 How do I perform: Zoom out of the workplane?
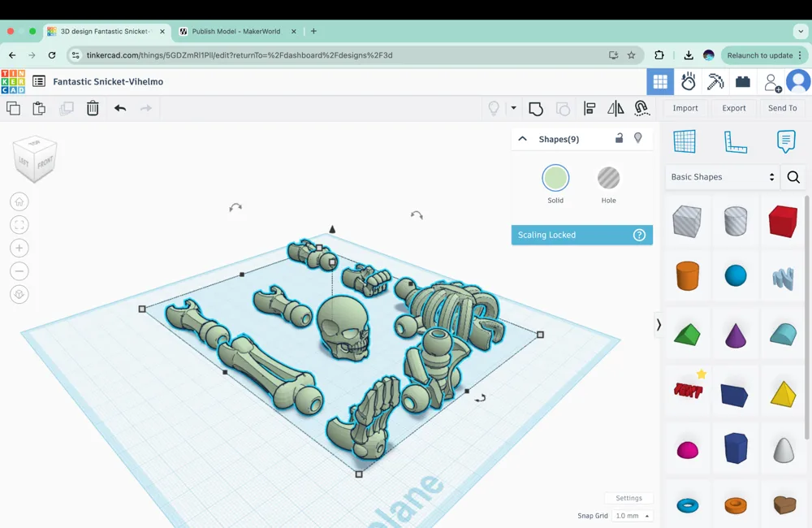point(19,271)
